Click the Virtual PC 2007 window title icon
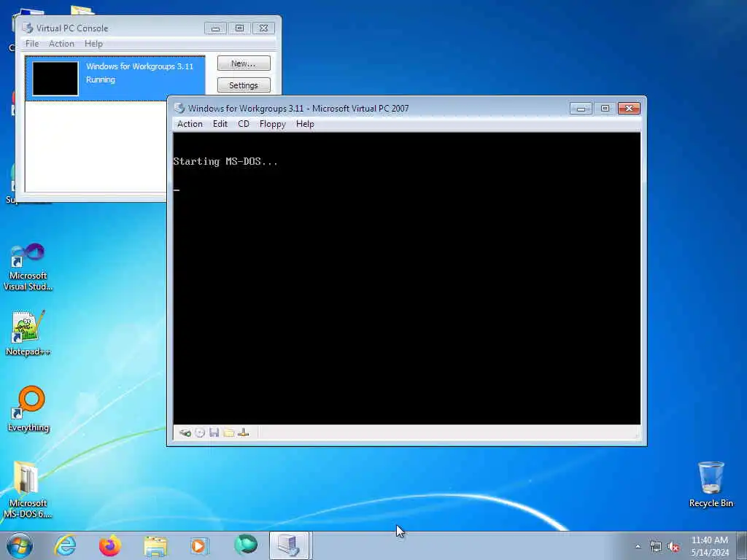747x560 pixels. (x=179, y=108)
